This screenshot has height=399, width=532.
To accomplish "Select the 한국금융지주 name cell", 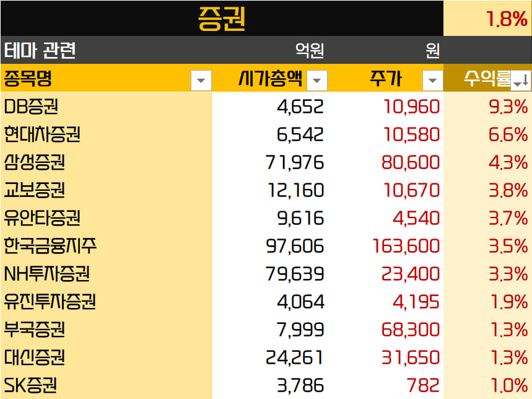I will (x=107, y=245).
